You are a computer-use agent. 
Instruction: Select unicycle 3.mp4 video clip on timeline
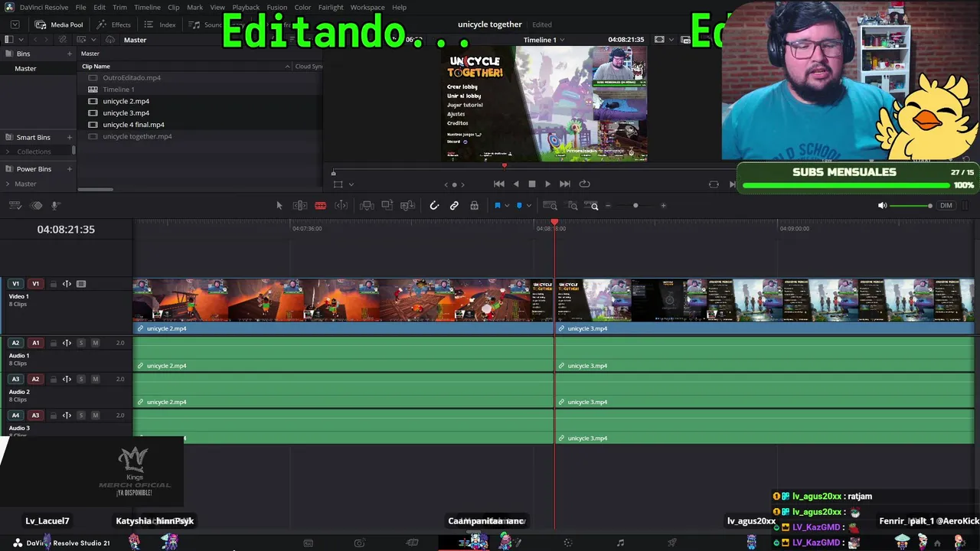764,306
